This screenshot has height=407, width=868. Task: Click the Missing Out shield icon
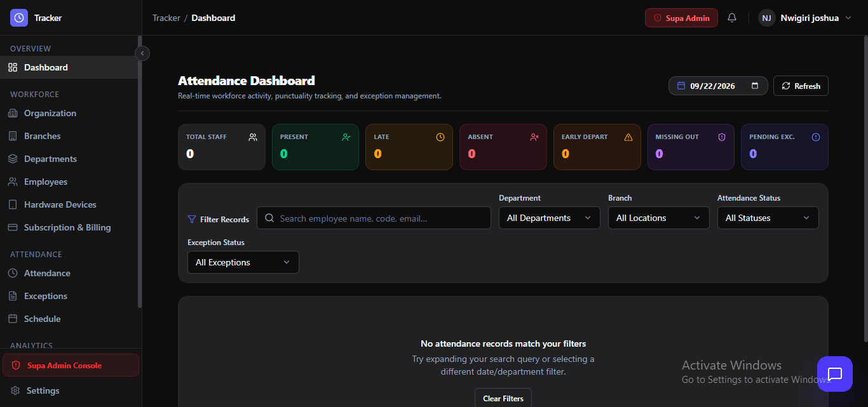pyautogui.click(x=722, y=137)
